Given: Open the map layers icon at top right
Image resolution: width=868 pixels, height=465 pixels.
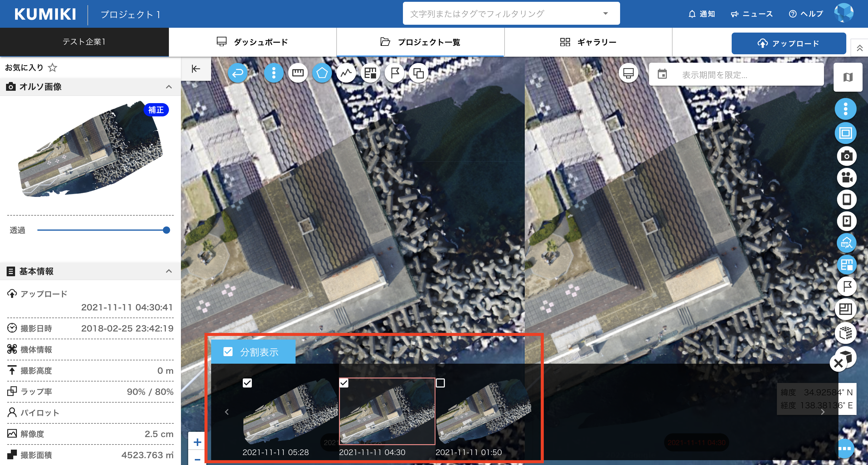Looking at the screenshot, I should pos(848,77).
